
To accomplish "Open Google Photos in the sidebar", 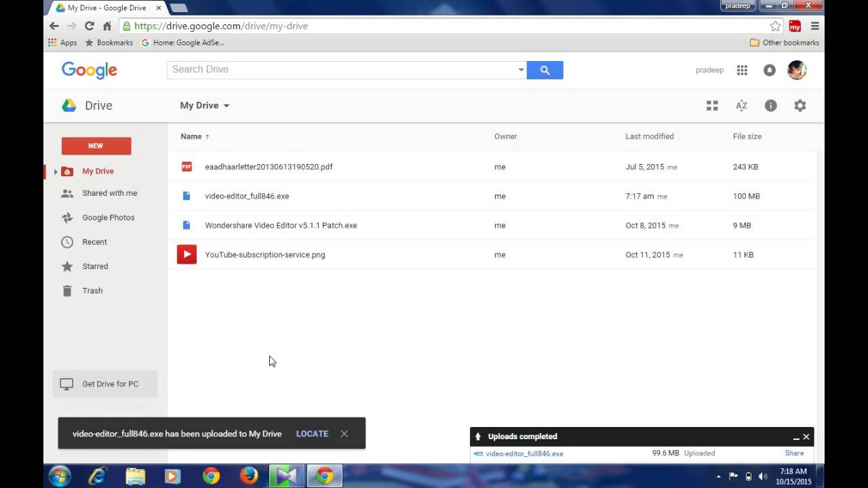I will 108,218.
